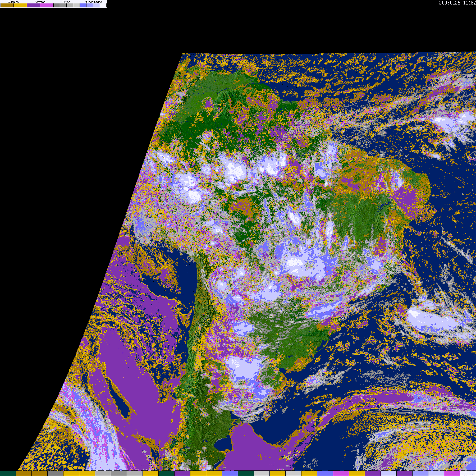Click the dark brown Cúmulos legend swatch
The image size is (476, 476).
click(x=7, y=5)
